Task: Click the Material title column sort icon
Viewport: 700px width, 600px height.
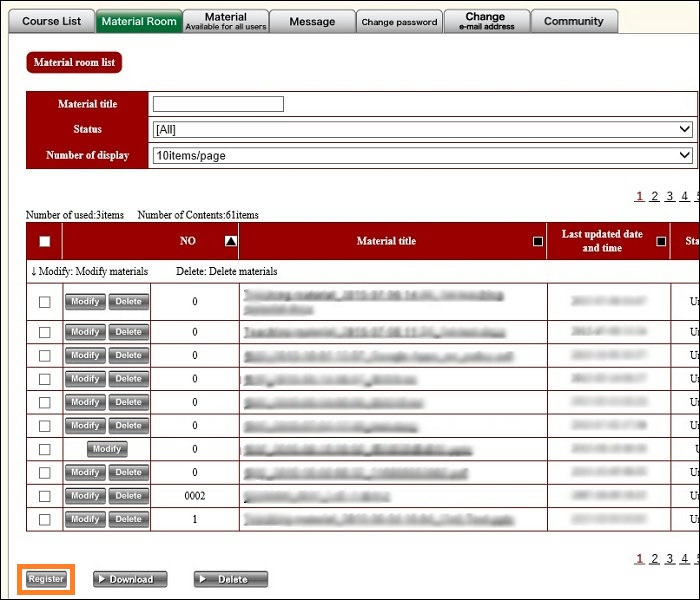Action: [538, 241]
